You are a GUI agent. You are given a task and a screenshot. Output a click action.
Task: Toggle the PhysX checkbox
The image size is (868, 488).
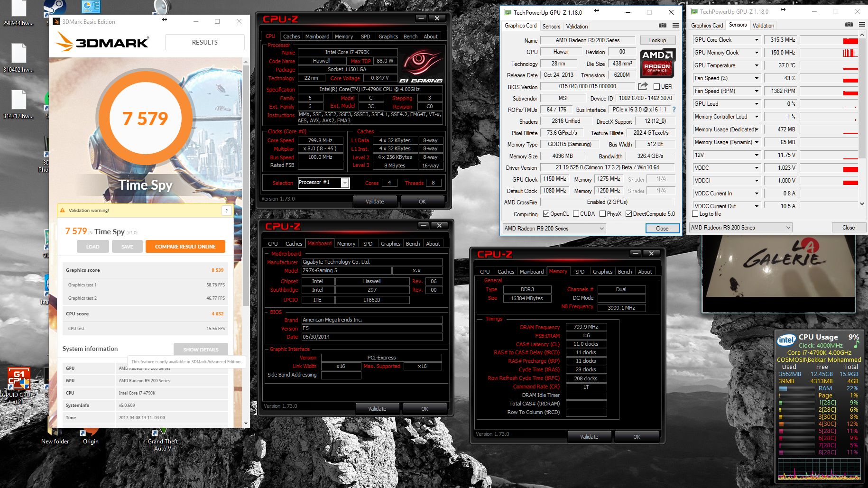(x=602, y=214)
